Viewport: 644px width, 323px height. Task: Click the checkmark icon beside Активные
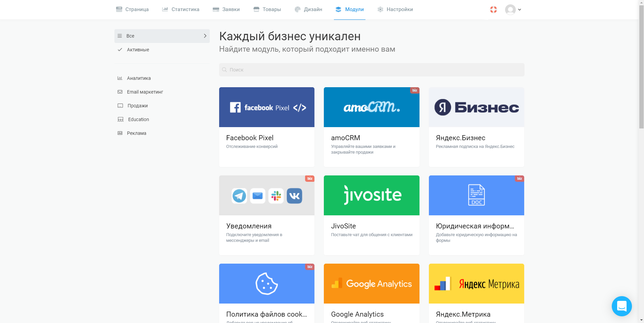point(120,50)
